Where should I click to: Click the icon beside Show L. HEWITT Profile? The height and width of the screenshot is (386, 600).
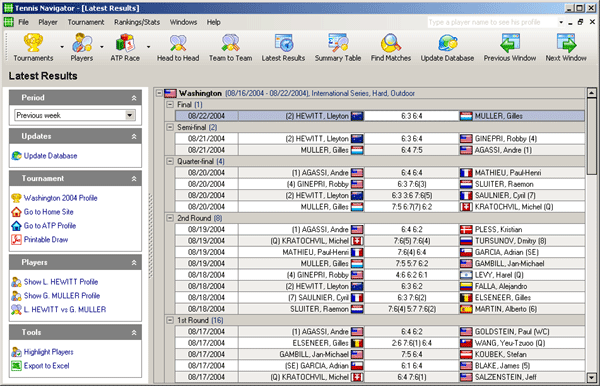point(16,282)
